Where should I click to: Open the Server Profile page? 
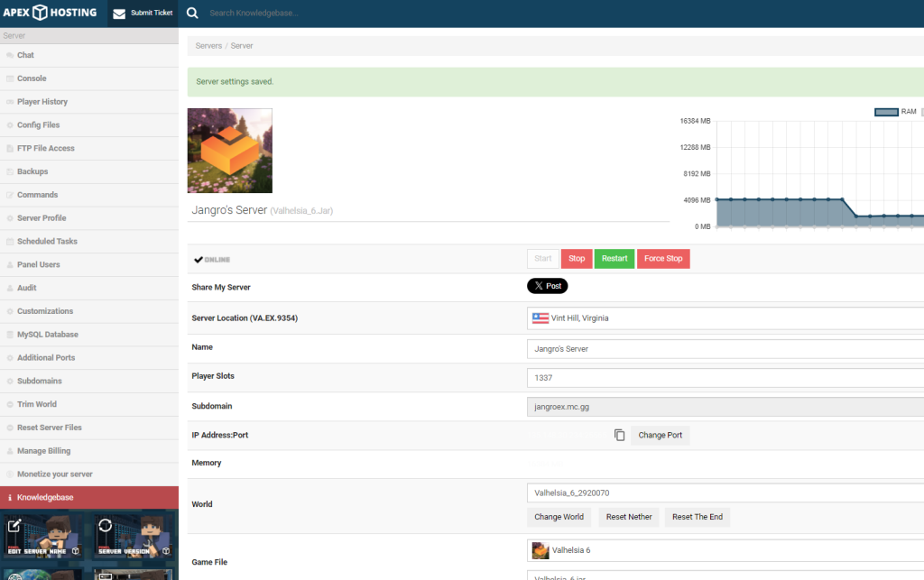(x=89, y=218)
